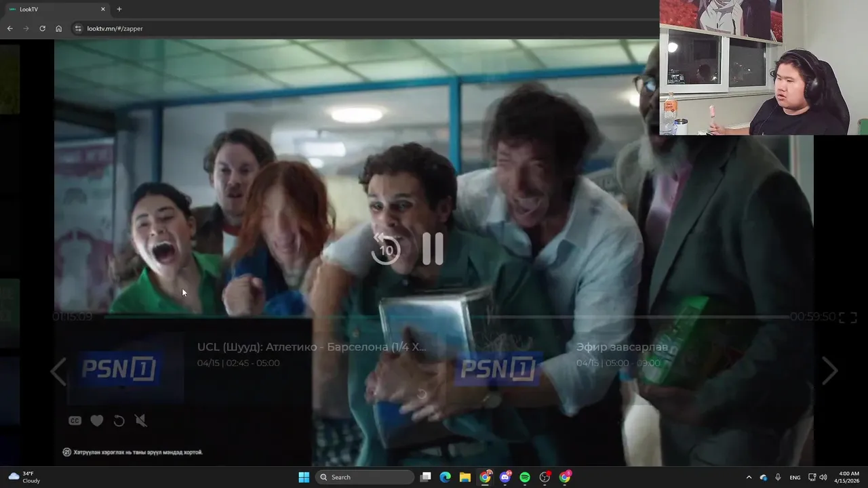Viewport: 868px width, 488px height.
Task: Select PSN1 next program logo
Action: (498, 369)
